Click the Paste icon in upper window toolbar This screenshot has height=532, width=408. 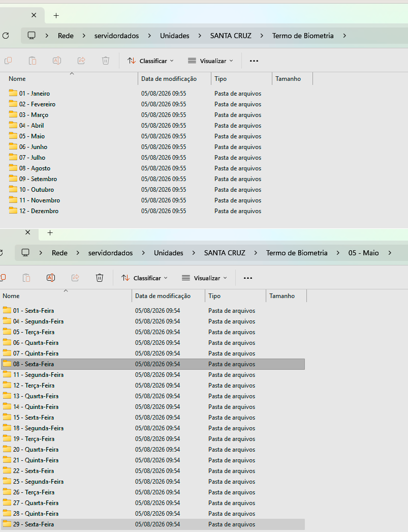click(x=33, y=61)
